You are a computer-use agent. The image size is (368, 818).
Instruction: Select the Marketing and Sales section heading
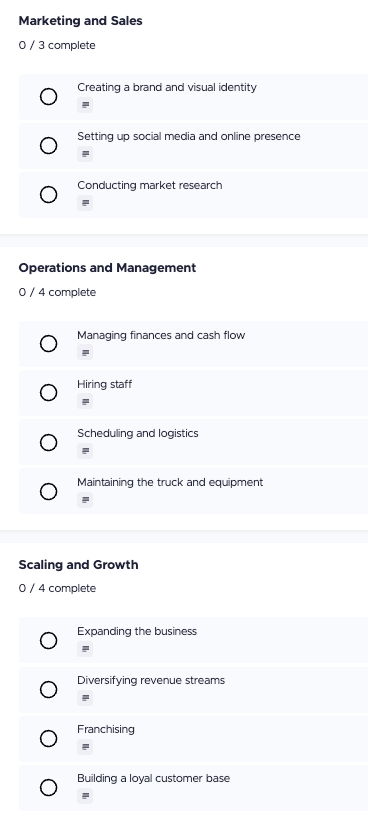pyautogui.click(x=80, y=21)
